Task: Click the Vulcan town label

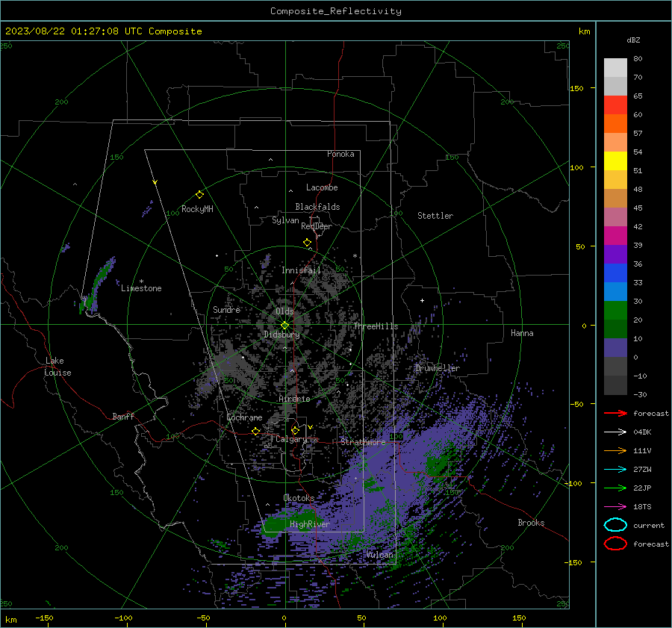Action: click(x=379, y=555)
